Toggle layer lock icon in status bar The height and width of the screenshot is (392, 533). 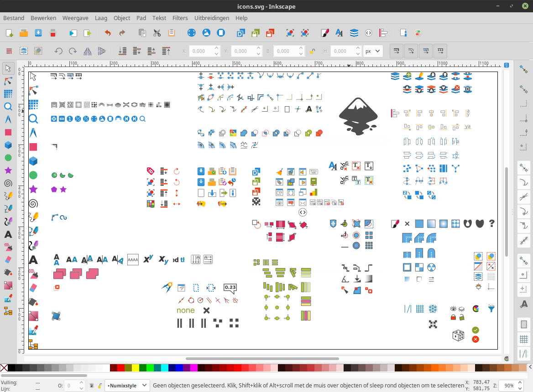pyautogui.click(x=99, y=386)
